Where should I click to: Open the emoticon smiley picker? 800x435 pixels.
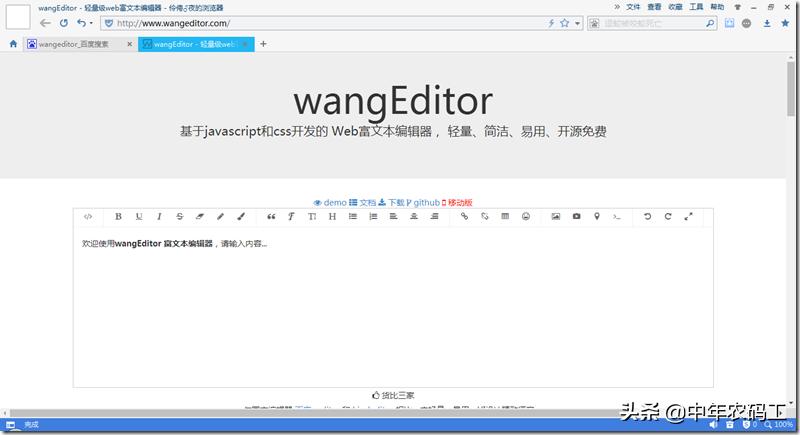tap(526, 217)
